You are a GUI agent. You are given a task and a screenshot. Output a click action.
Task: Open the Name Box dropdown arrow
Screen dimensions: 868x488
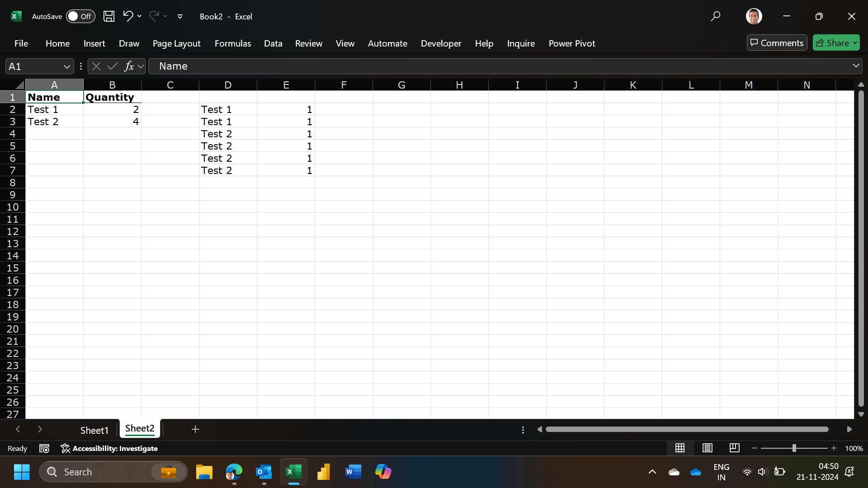(67, 66)
